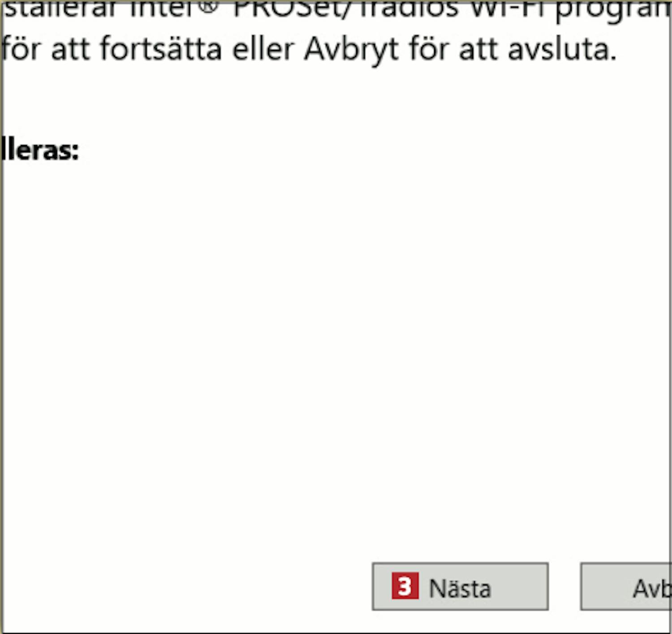Click the dialog's bottom border line
Viewport: 672px width, 634px height.
pyautogui.click(x=336, y=632)
